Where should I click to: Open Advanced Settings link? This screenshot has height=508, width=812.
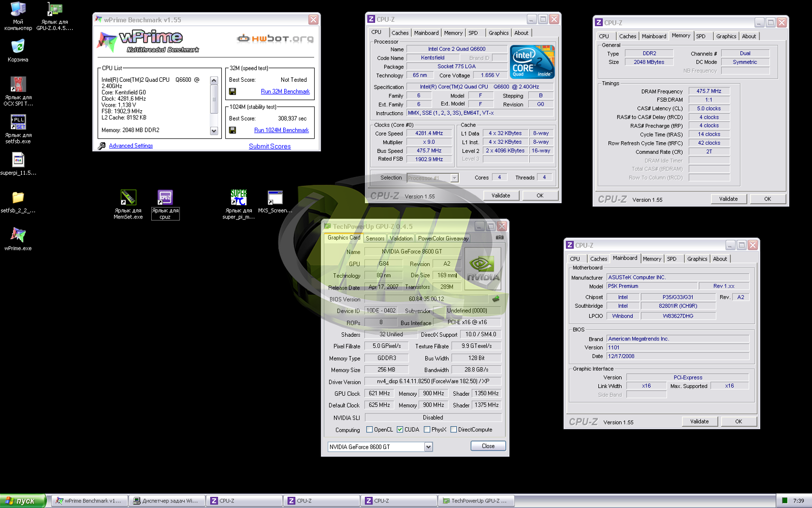[x=131, y=146]
